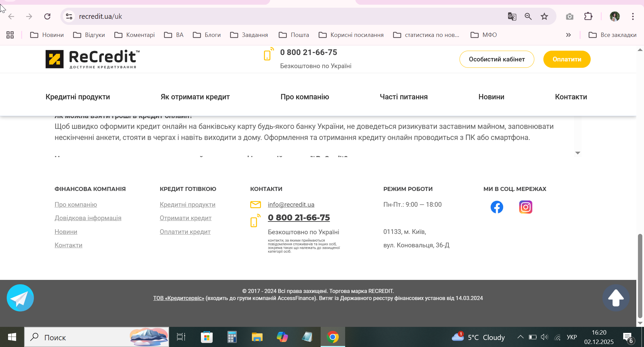Open the notification center icon
This screenshot has height=347, width=644.
point(628,338)
